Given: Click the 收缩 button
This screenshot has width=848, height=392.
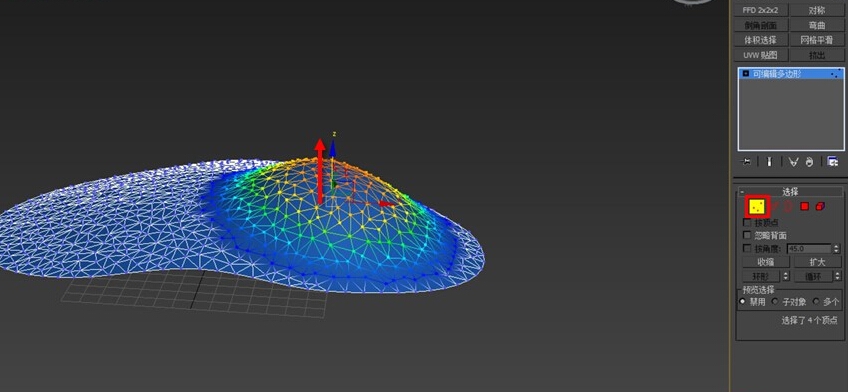Looking at the screenshot, I should pyautogui.click(x=766, y=262).
